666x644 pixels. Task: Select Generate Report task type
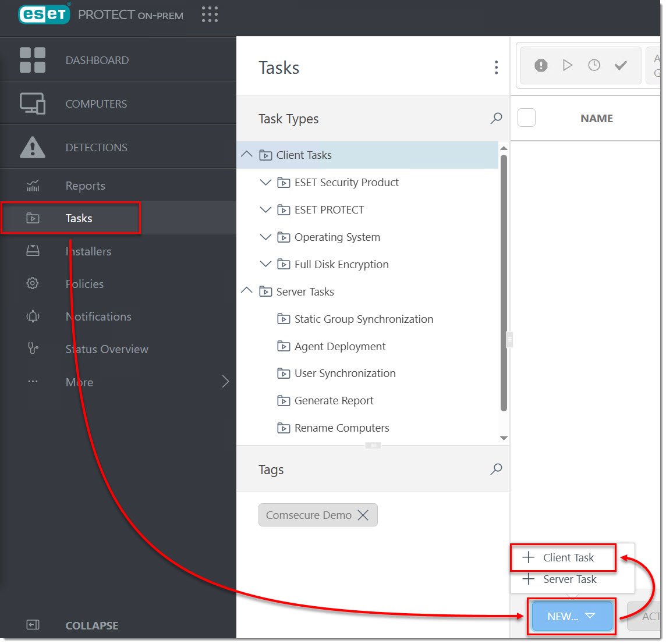pos(334,400)
